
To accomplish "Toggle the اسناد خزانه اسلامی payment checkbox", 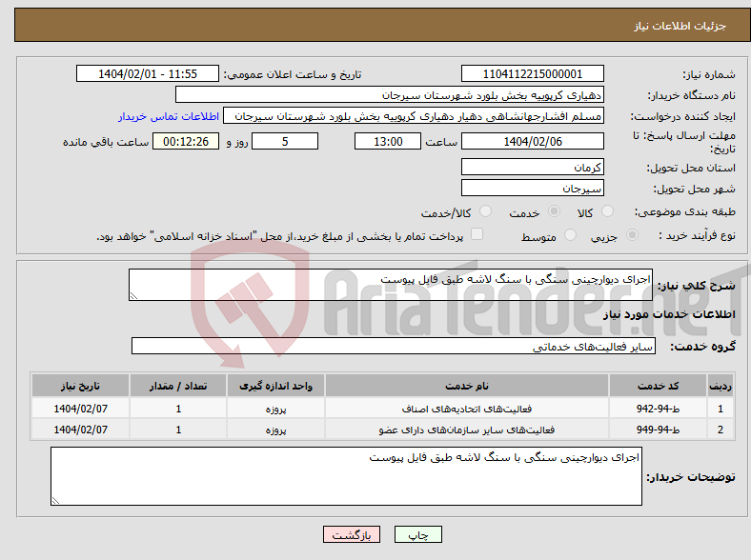I will click(477, 234).
